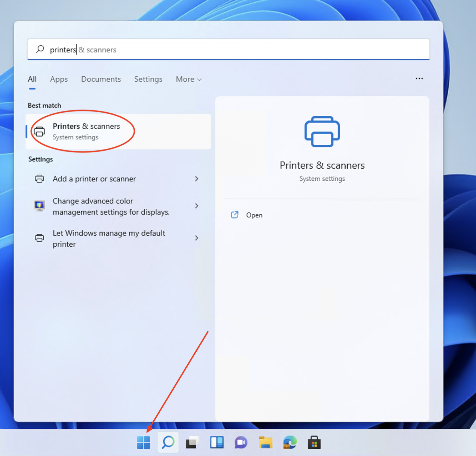476x456 pixels.
Task: Open File Explorer from the taskbar
Action: click(x=265, y=442)
